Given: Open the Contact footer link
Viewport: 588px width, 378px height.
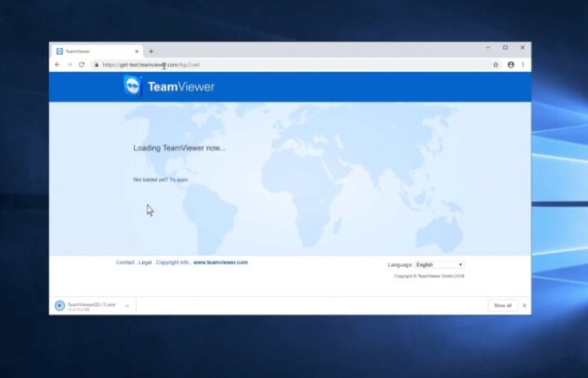Looking at the screenshot, I should (125, 262).
